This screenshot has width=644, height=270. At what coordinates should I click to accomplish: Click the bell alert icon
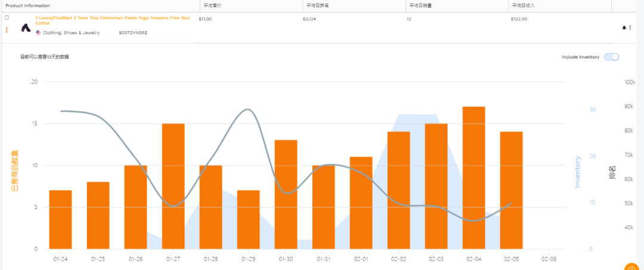click(624, 27)
